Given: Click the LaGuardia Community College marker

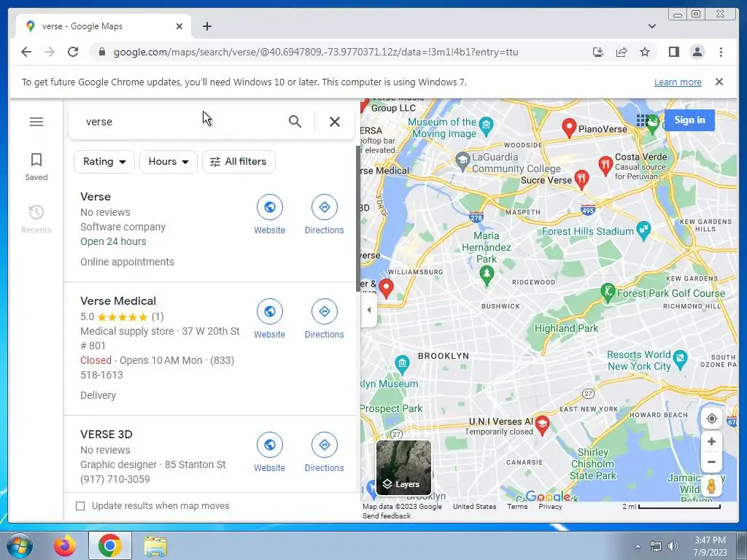Looking at the screenshot, I should 462,162.
